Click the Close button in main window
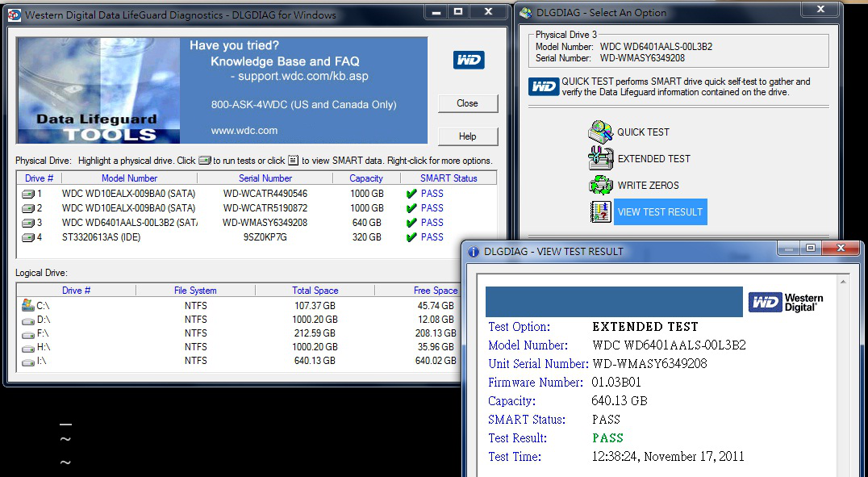The height and width of the screenshot is (477, 868). pyautogui.click(x=468, y=103)
